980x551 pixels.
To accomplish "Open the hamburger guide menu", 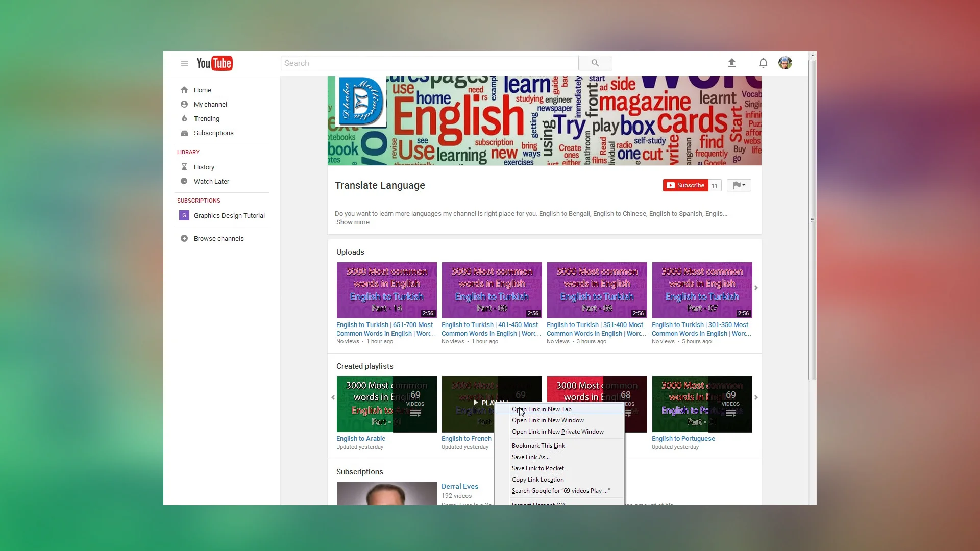I will [184, 63].
